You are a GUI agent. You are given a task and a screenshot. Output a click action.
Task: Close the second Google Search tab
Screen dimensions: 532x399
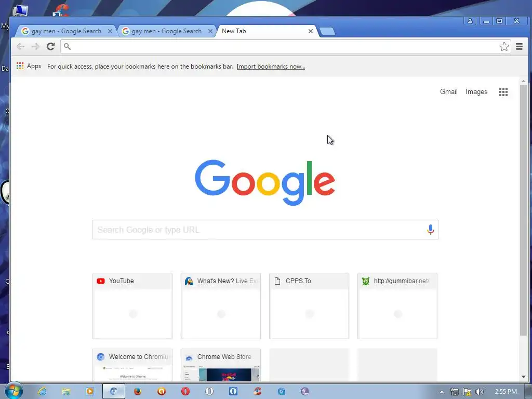210,31
